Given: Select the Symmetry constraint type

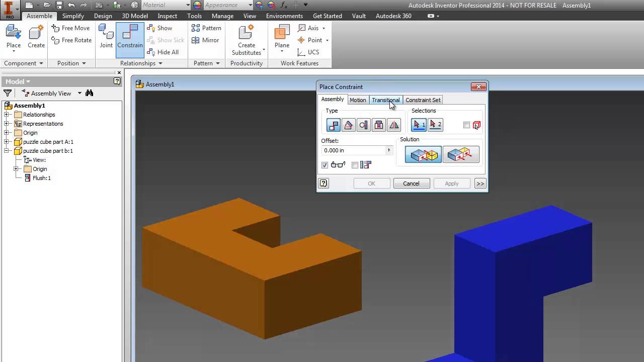Looking at the screenshot, I should (x=394, y=125).
